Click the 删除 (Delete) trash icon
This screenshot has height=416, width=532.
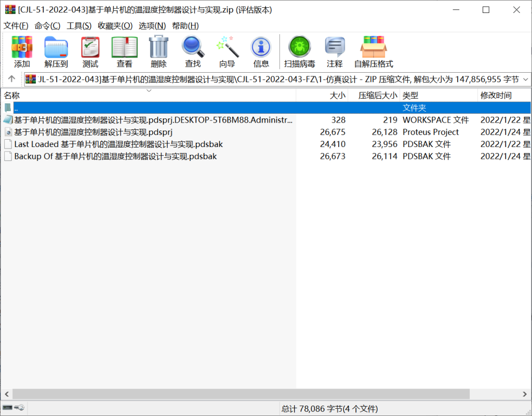[158, 50]
